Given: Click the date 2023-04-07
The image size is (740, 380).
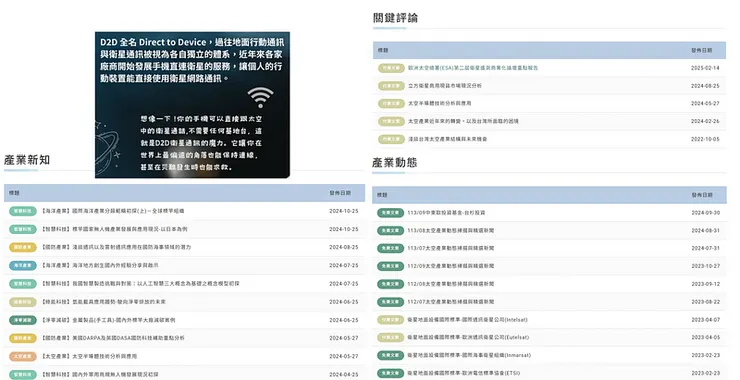Looking at the screenshot, I should point(706,320).
